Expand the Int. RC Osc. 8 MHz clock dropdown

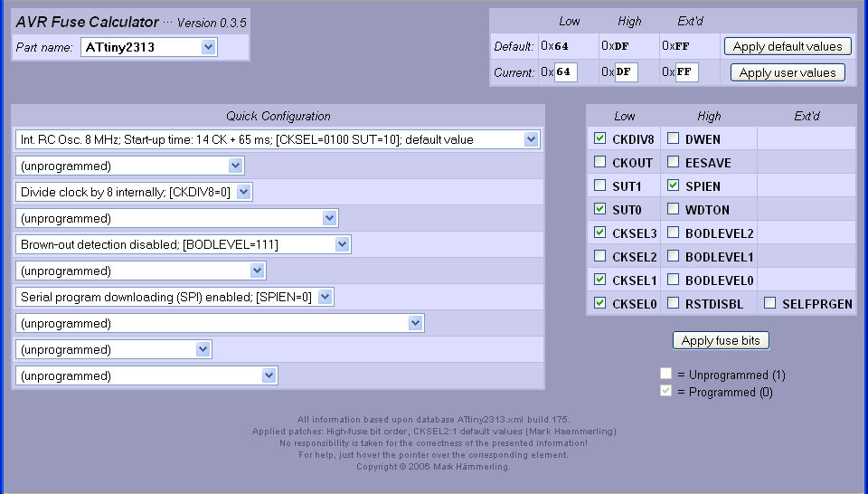point(278,139)
